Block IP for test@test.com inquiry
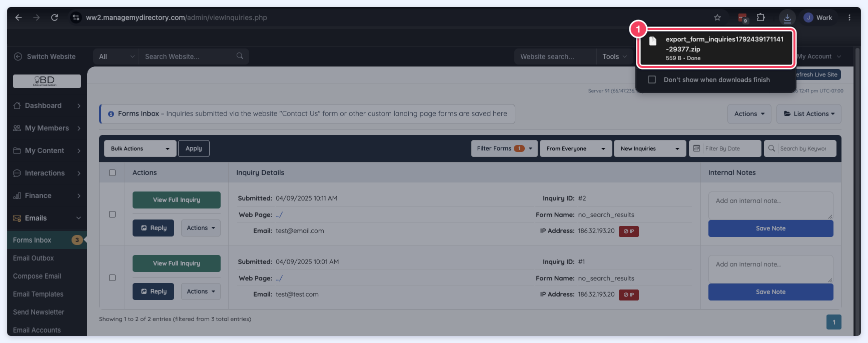Screen dimensions: 868x343 coord(629,294)
